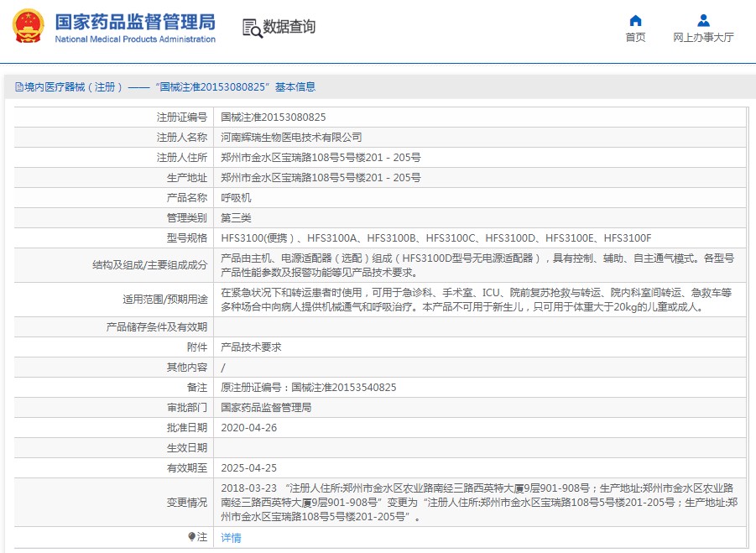Click 适用范围 intended use description
Screen dimensions: 756x553
pyautogui.click(x=477, y=300)
